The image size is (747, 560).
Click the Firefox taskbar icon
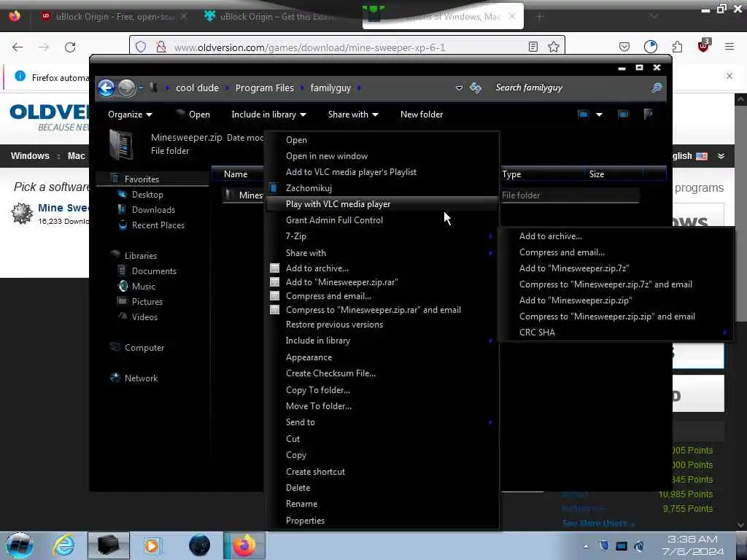244,545
